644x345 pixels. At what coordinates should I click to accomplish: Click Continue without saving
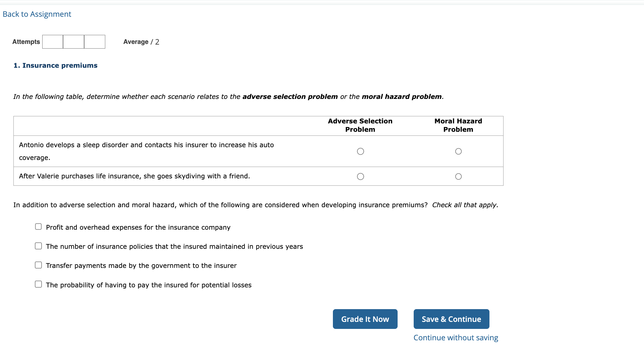455,338
